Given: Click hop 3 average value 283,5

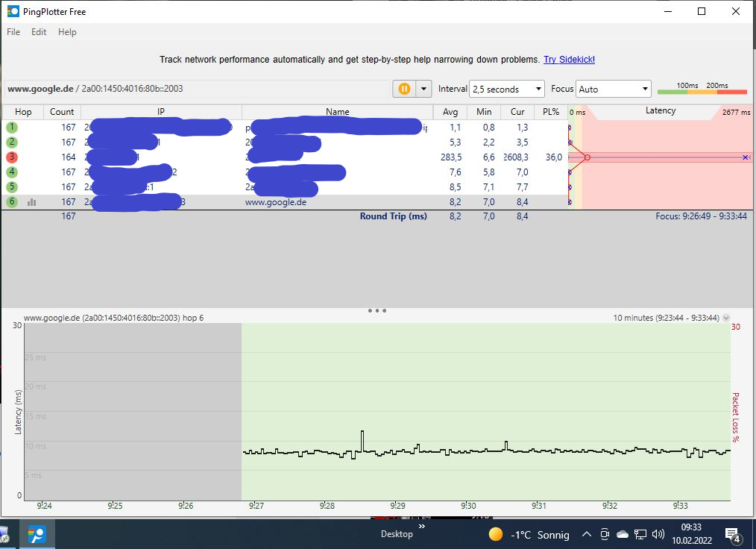Looking at the screenshot, I should (451, 157).
